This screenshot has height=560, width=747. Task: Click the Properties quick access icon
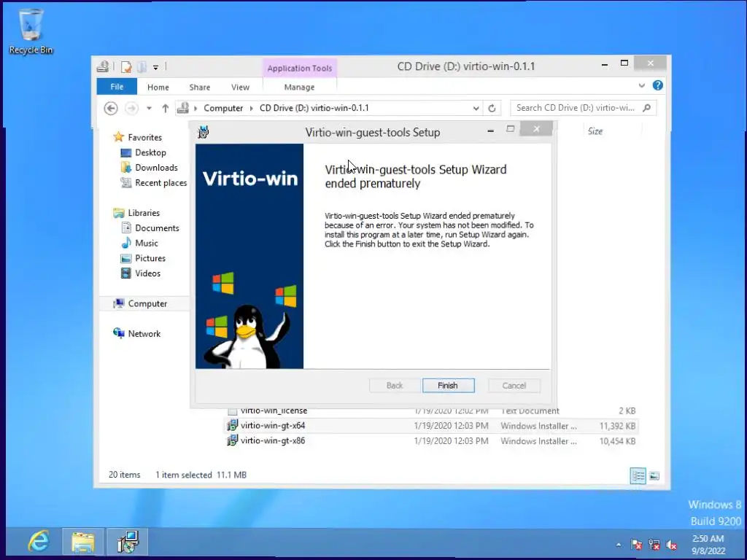[125, 67]
